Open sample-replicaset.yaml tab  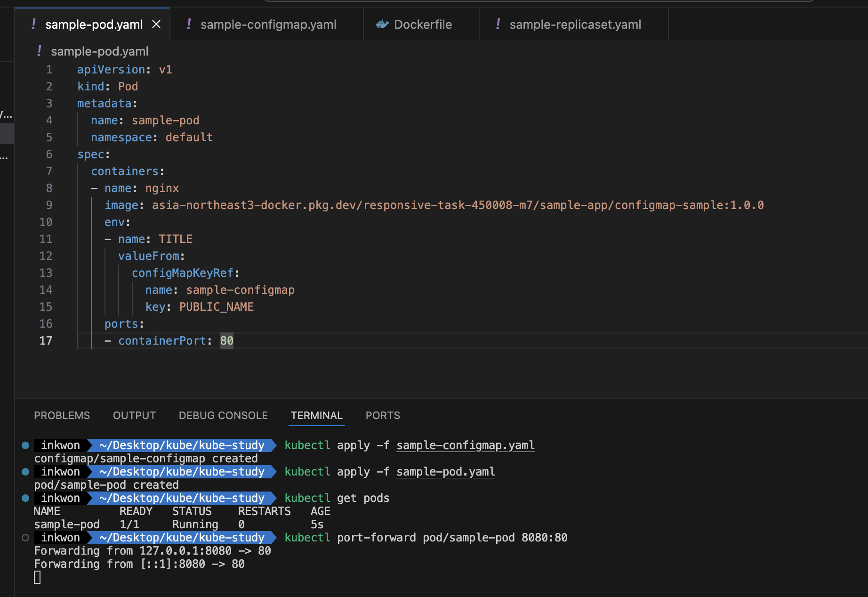[574, 24]
